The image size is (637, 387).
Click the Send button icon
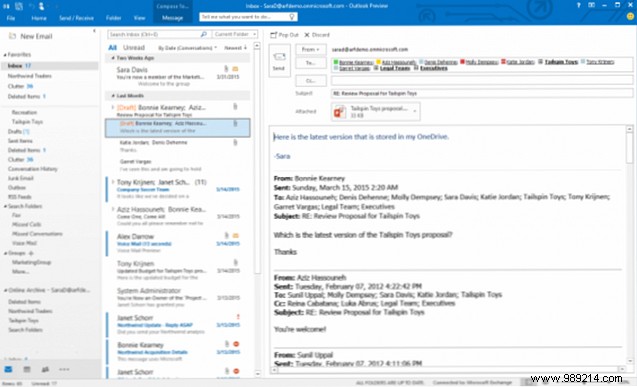tap(280, 57)
